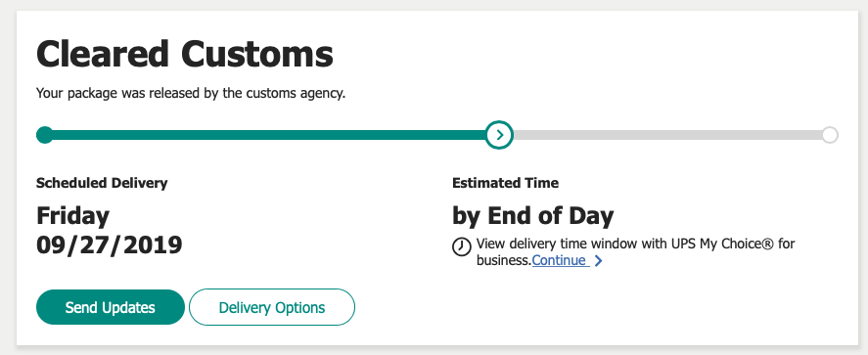868x355 pixels.
Task: Follow the Continue link
Action: click(560, 260)
